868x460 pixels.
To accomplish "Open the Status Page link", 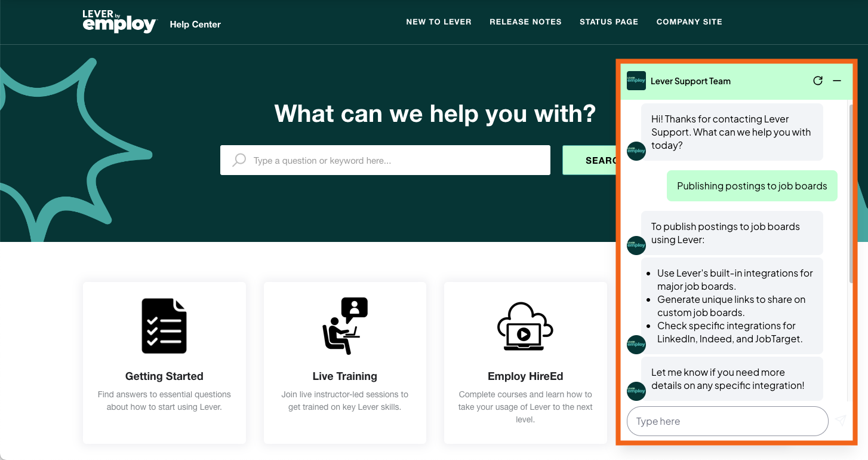I will [609, 22].
